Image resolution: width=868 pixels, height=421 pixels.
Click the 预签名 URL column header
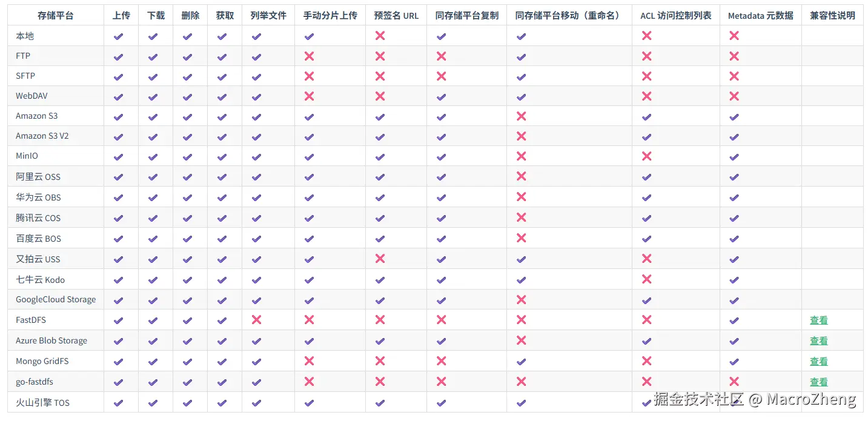coord(396,15)
